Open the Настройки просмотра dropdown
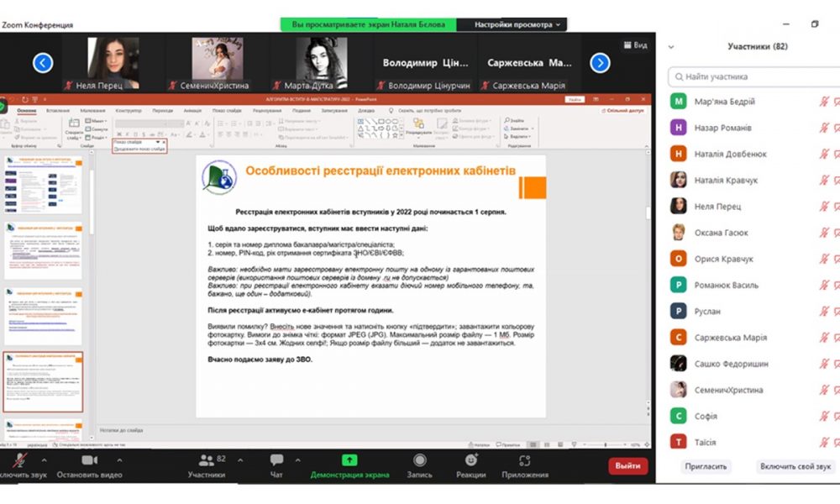This screenshot has height=504, width=840. pos(517,25)
